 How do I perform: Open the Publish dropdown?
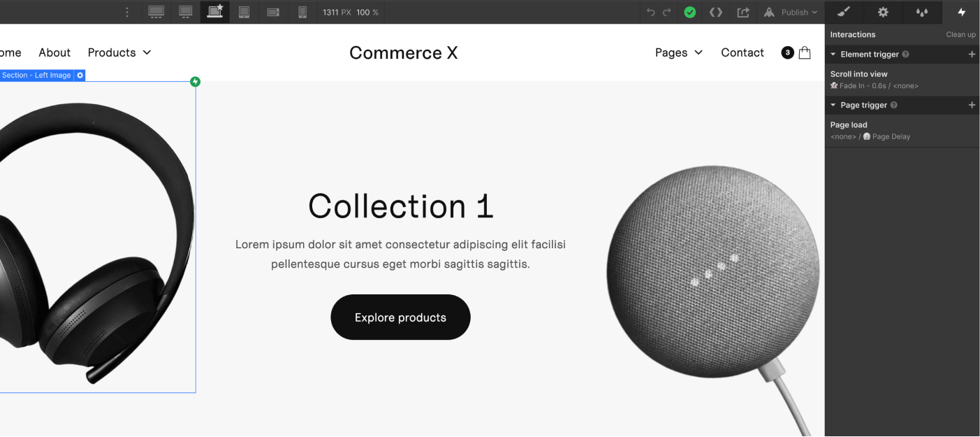[790, 12]
